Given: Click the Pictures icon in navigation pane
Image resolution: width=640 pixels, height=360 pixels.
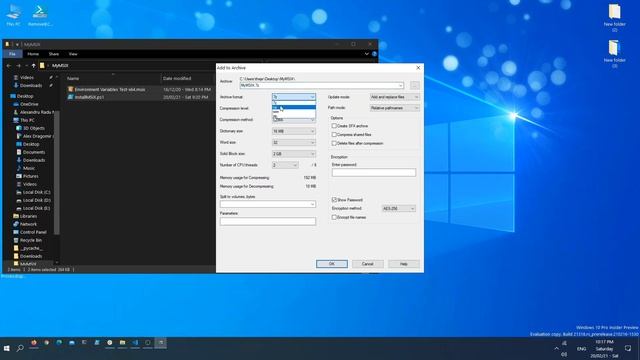Looking at the screenshot, I should click(19, 176).
